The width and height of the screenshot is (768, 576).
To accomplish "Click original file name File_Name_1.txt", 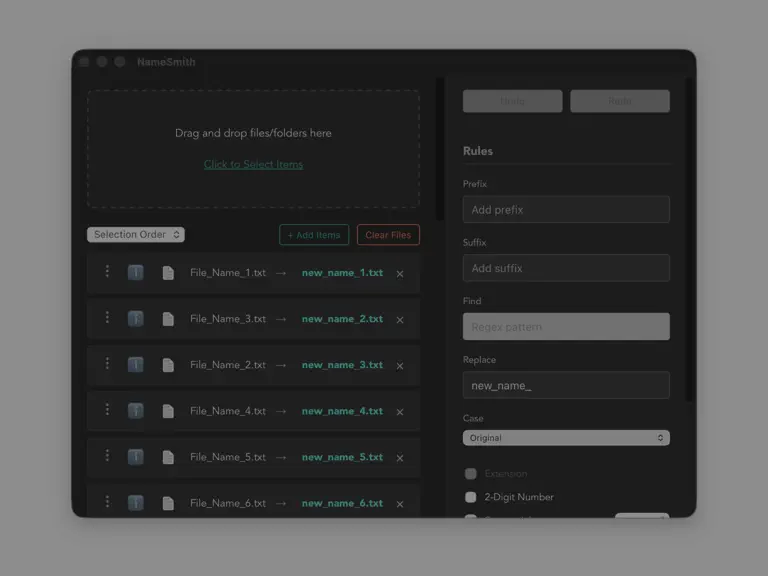I will click(228, 273).
